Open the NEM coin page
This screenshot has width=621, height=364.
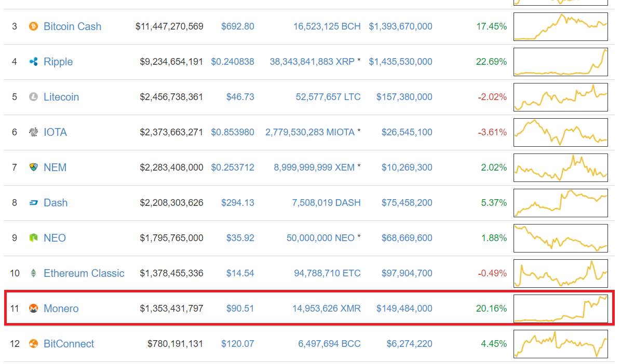[x=55, y=167]
